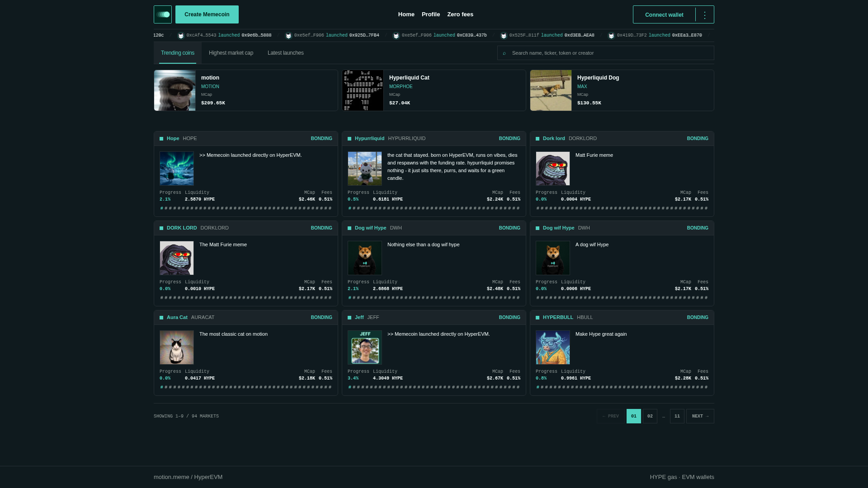The image size is (868, 488).
Task: Click the Dork lord hooded frog image
Action: coord(553,169)
